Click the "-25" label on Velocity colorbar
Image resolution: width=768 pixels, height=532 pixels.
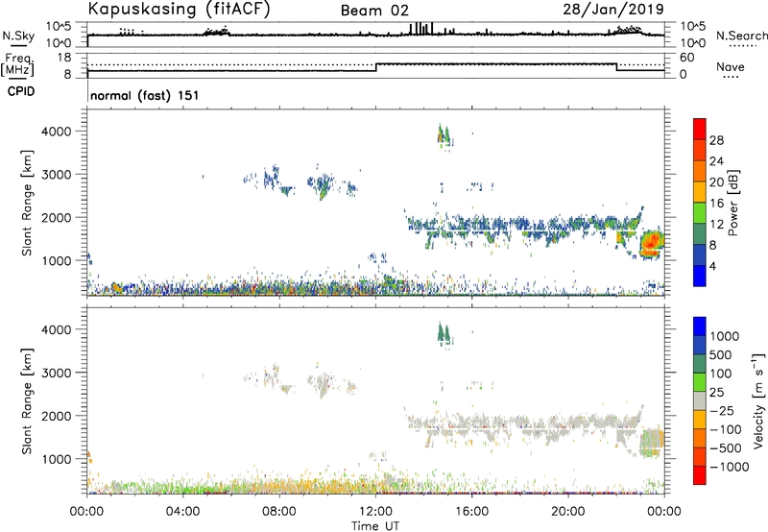[722, 410]
